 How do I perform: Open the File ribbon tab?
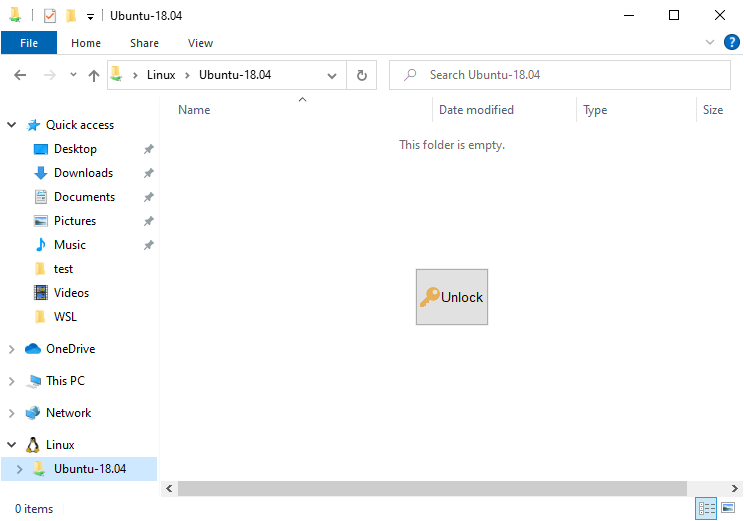click(29, 43)
